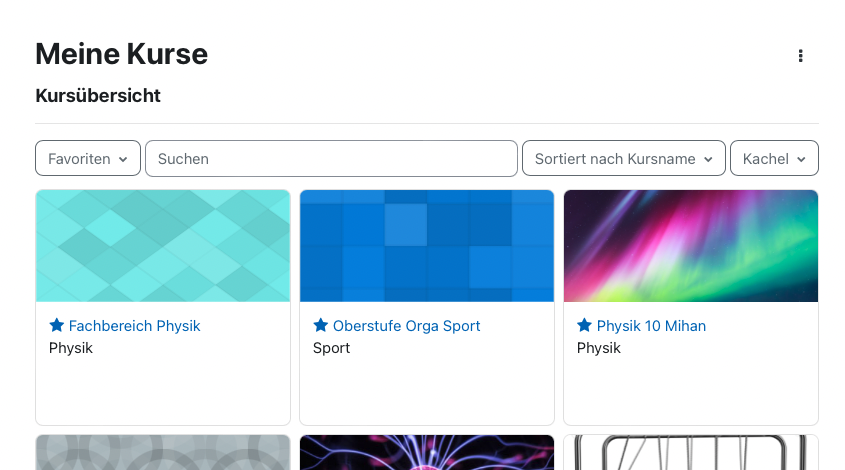Click the star icon next to Oberstufe Orga Sport
The image size is (845, 470).
[321, 326]
